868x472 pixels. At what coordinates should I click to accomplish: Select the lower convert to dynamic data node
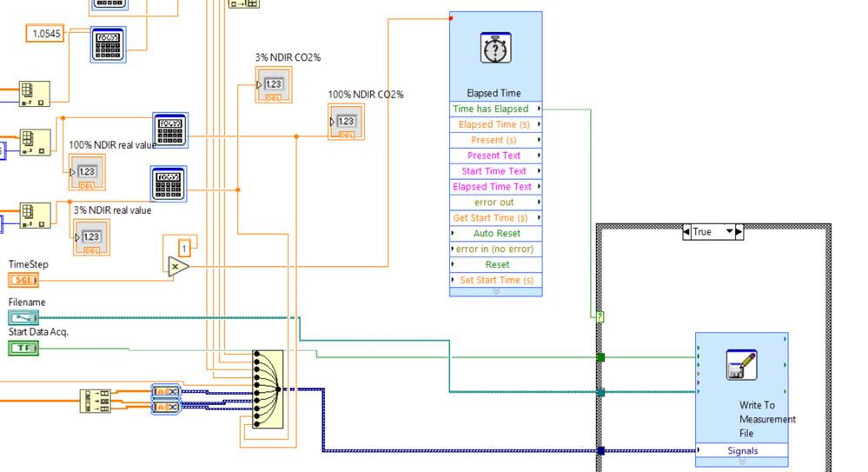click(166, 407)
